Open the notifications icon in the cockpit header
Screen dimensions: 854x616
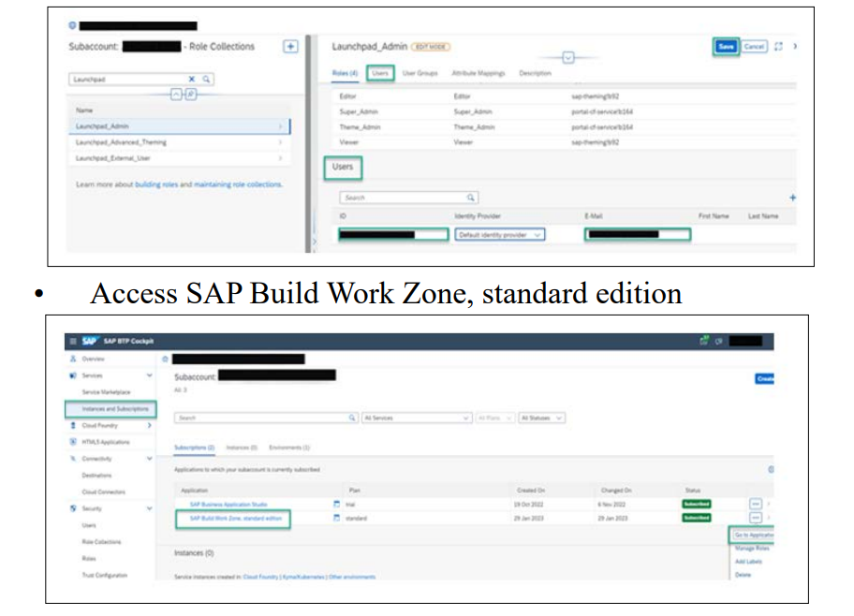pos(703,341)
